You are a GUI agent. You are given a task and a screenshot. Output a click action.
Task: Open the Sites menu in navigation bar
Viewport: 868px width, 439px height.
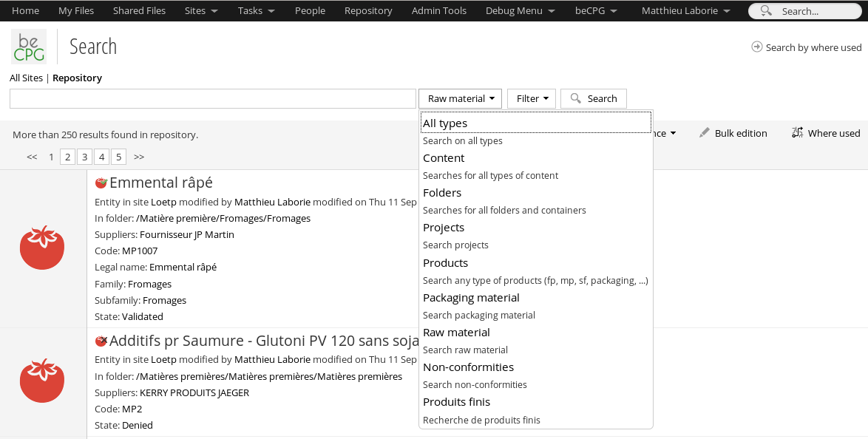(201, 11)
